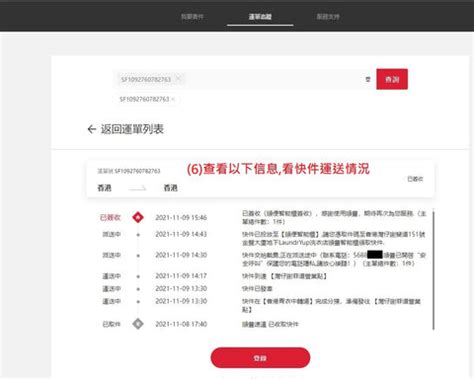
Task: Click the red 查詢 search button
Action: (392, 79)
